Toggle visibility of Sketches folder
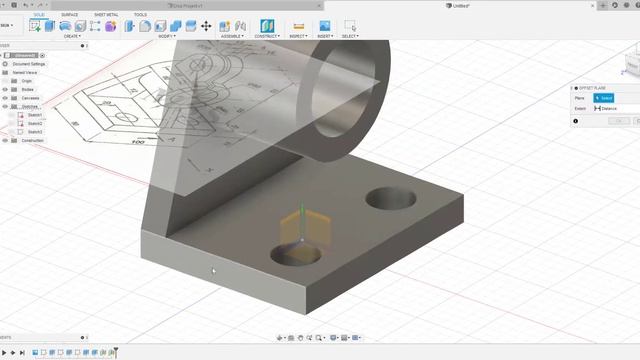 click(x=5, y=107)
